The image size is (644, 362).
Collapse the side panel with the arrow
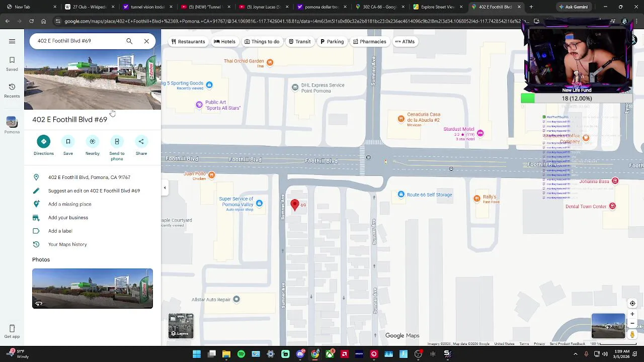(x=165, y=188)
